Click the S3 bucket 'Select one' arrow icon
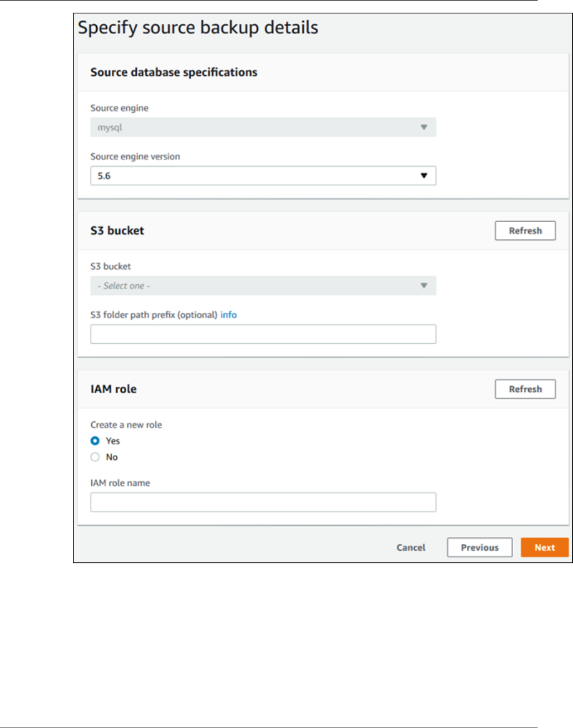The image size is (573, 728). click(424, 286)
